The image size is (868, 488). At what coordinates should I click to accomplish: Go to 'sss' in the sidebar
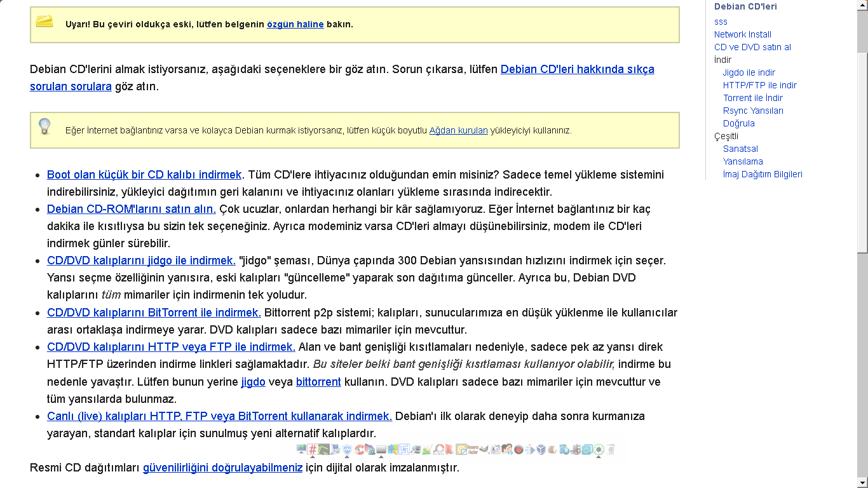point(721,22)
